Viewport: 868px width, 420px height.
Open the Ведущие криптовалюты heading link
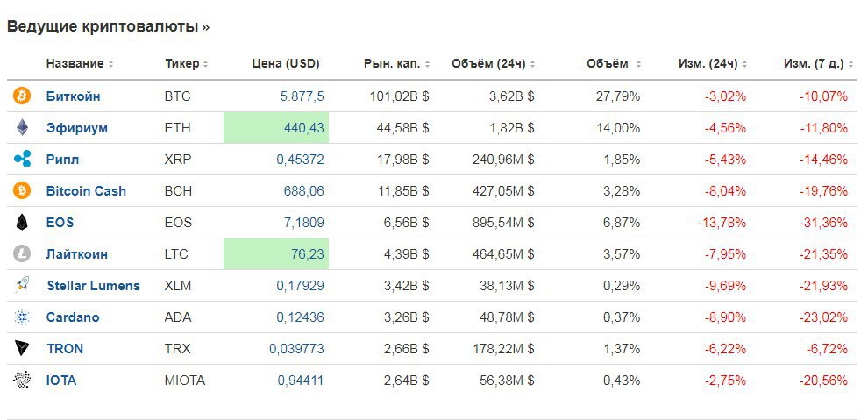click(109, 26)
